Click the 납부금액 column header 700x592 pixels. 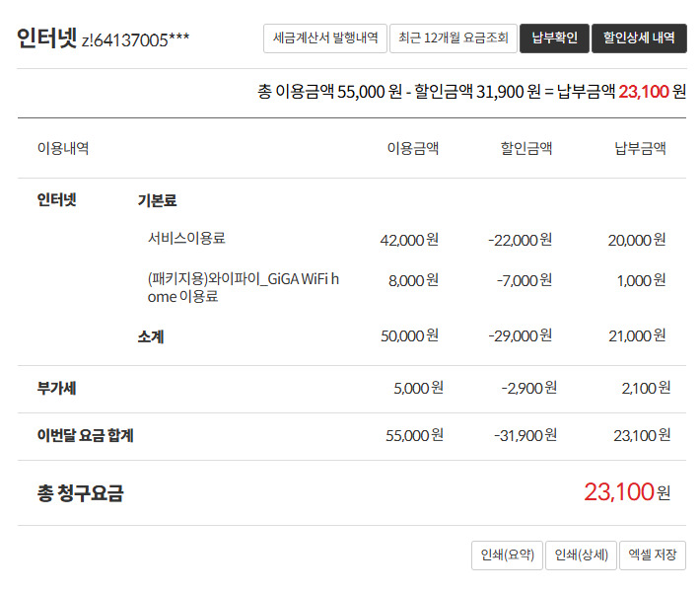point(640,148)
